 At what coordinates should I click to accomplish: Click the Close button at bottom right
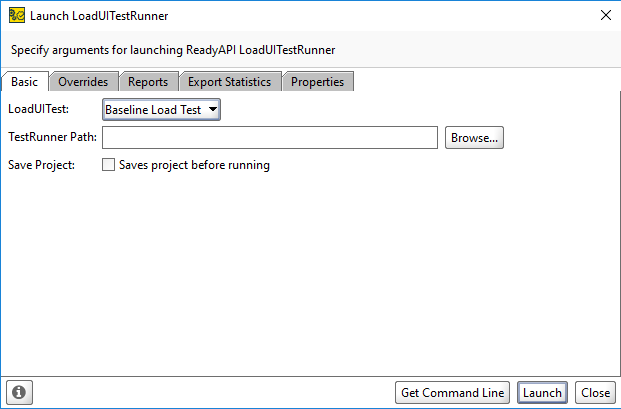(x=595, y=393)
